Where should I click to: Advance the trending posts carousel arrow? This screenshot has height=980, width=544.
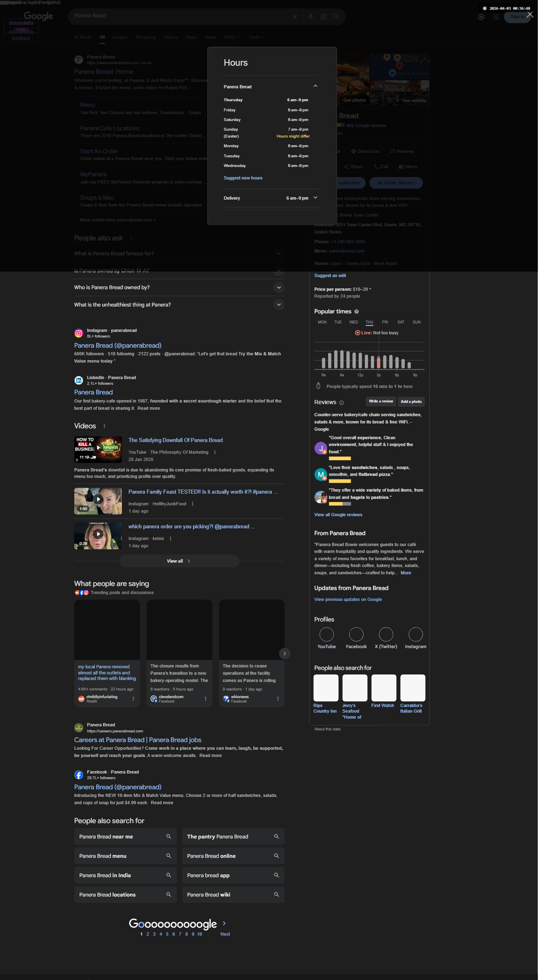pyautogui.click(x=285, y=653)
